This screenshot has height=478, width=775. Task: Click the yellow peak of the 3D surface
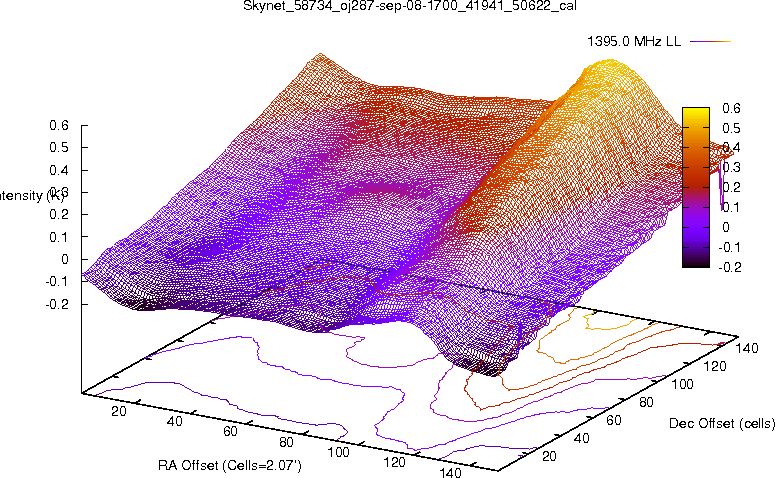coord(611,67)
